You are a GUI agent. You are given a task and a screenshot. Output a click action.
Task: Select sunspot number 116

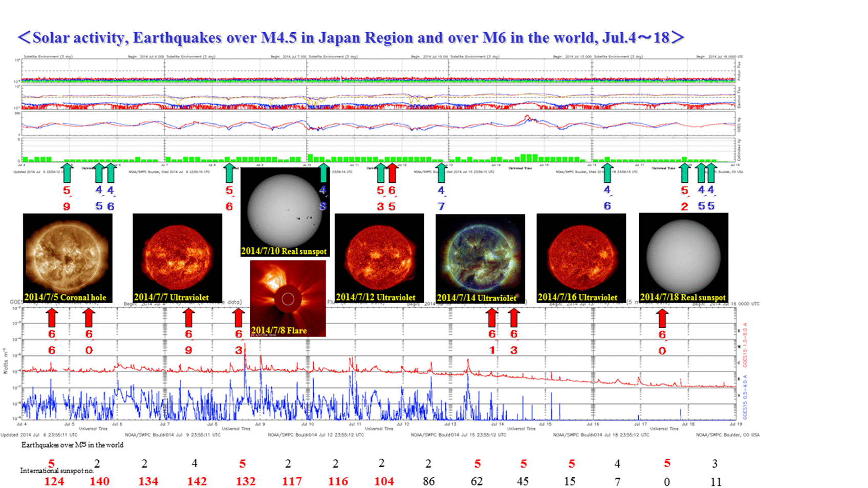(x=338, y=481)
